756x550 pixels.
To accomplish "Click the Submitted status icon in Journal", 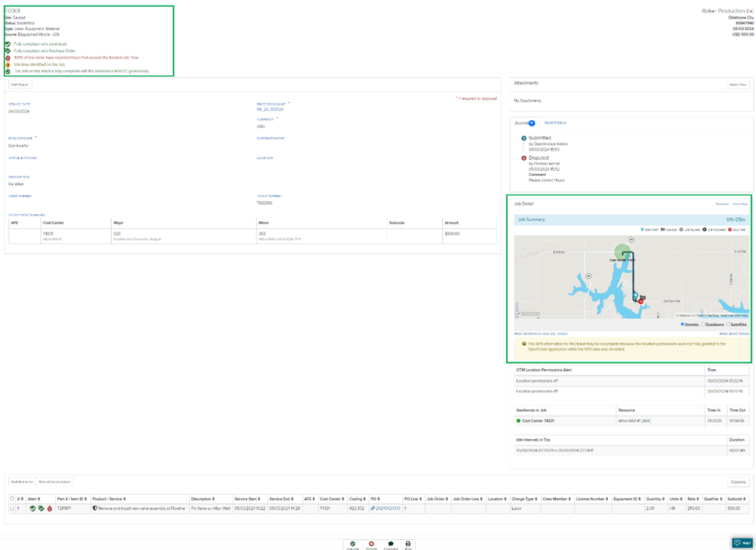I will pyautogui.click(x=524, y=138).
